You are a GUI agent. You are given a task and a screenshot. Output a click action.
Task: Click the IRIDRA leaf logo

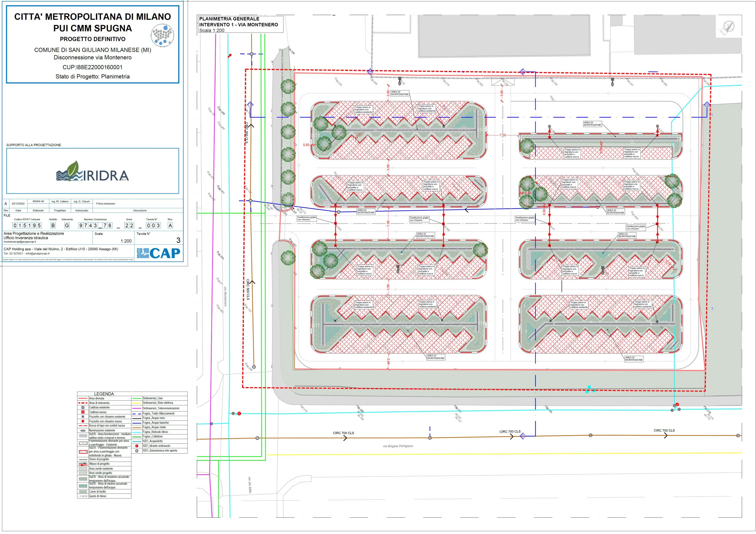click(x=92, y=171)
